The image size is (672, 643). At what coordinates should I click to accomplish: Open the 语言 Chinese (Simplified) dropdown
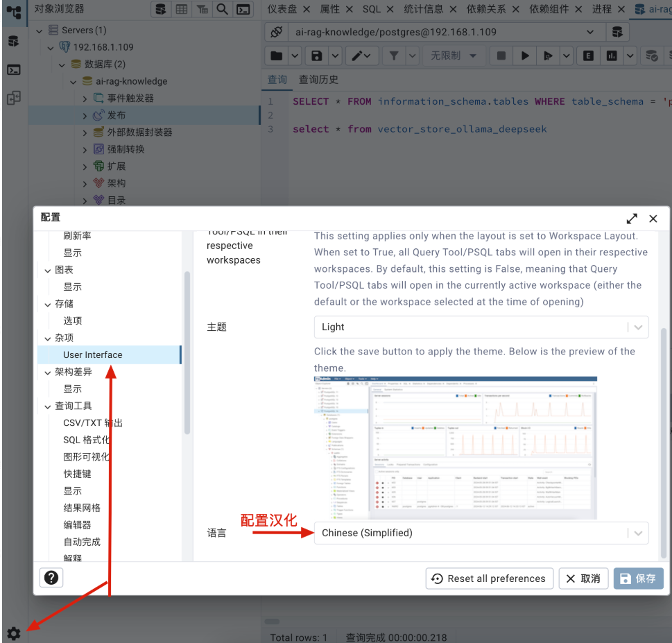pyautogui.click(x=481, y=533)
